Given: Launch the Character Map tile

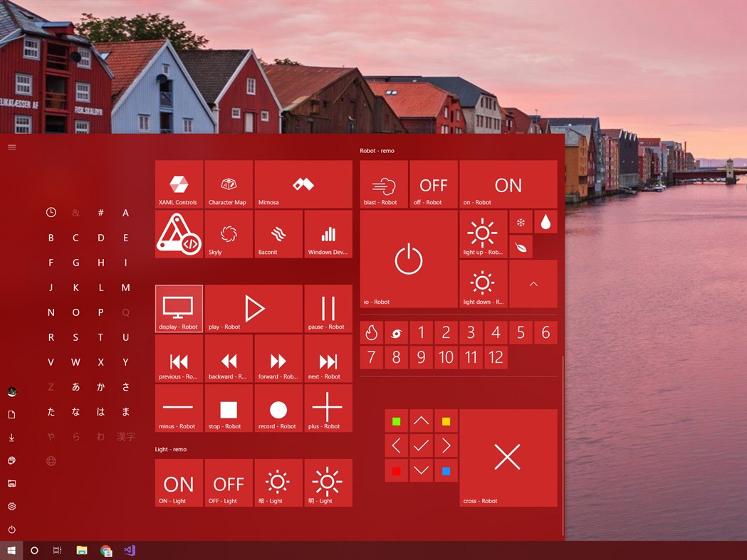Looking at the screenshot, I should [x=229, y=184].
